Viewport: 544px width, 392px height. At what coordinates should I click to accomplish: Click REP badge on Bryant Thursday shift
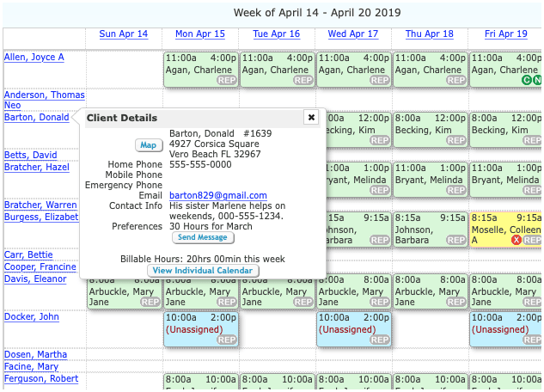(455, 191)
